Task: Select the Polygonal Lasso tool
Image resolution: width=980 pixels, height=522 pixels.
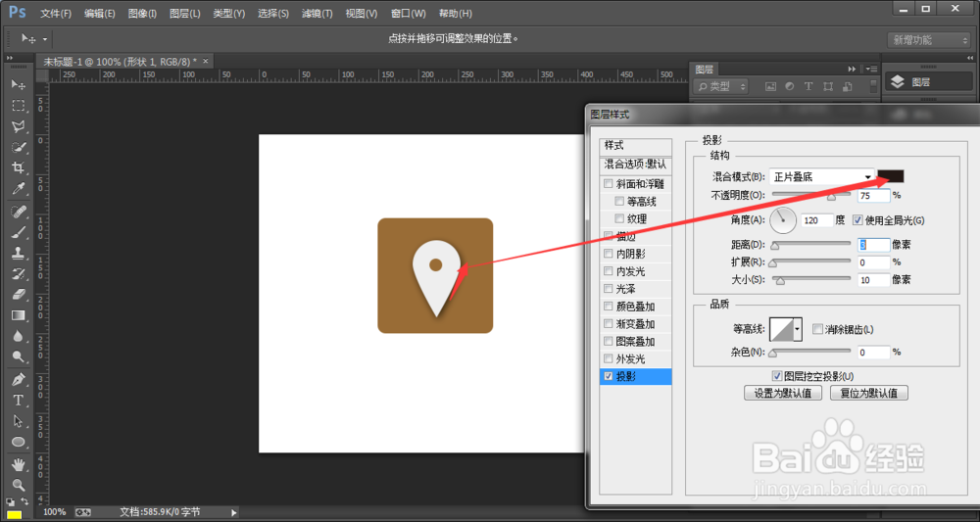Action: [18, 126]
